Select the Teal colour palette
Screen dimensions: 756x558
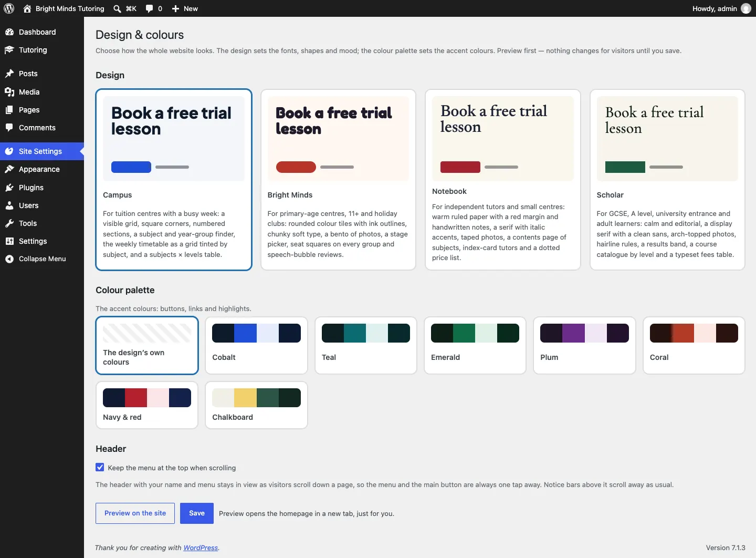tap(366, 345)
